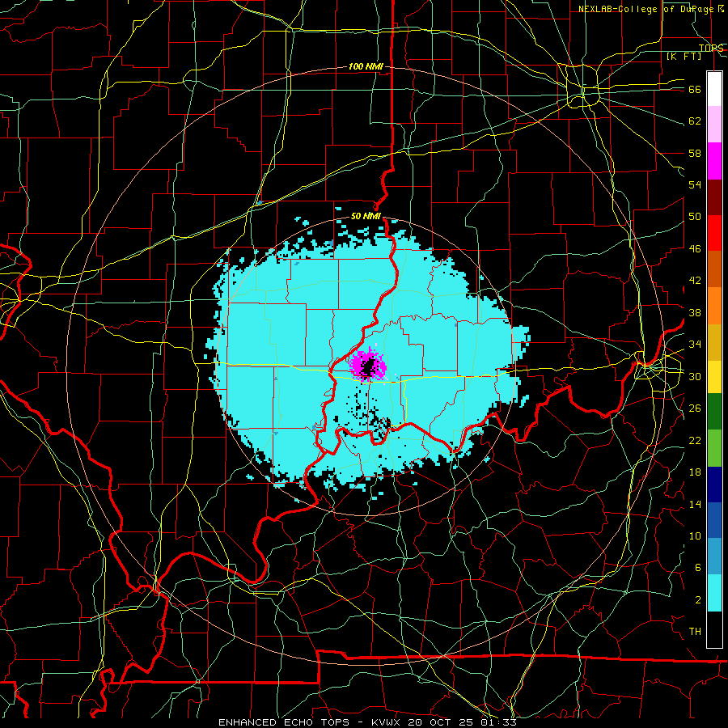Click the gold legend swatch

pos(714,341)
